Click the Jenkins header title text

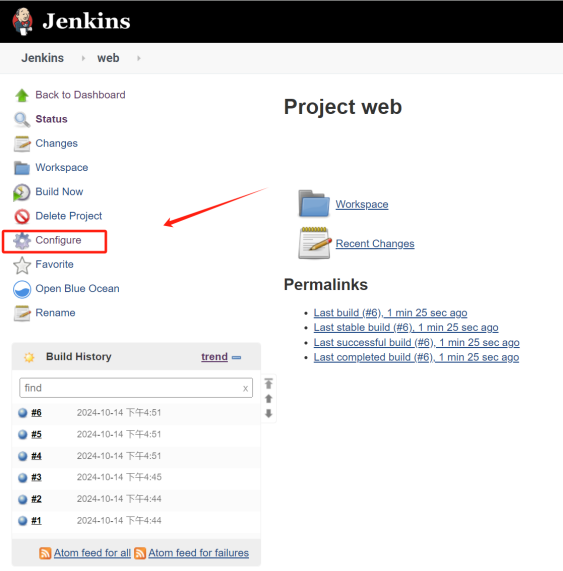(86, 21)
